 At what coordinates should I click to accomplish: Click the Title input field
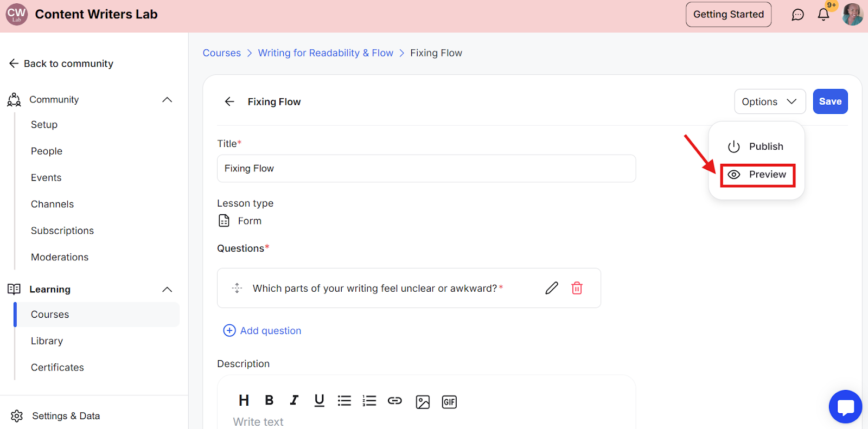pyautogui.click(x=426, y=169)
